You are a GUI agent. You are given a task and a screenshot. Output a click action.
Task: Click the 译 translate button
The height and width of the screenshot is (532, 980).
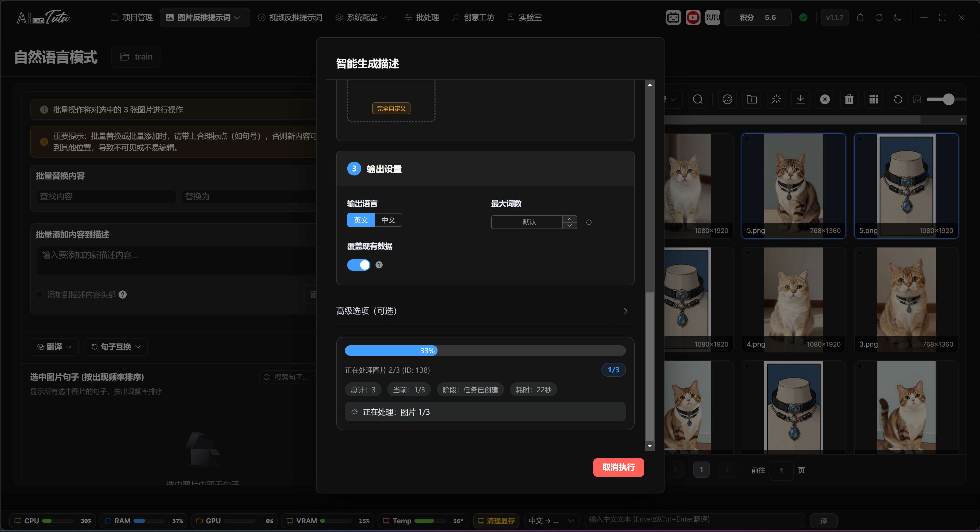tap(824, 521)
